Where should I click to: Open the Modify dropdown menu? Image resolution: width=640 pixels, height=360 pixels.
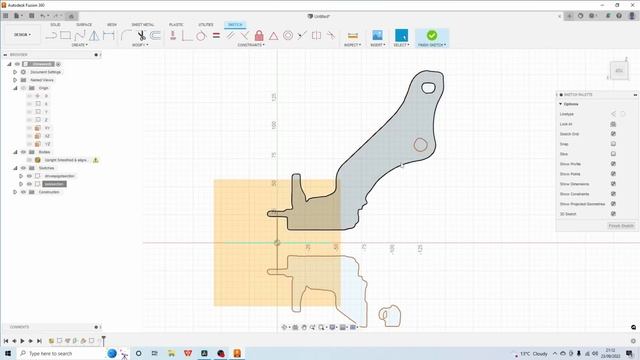[x=140, y=45]
